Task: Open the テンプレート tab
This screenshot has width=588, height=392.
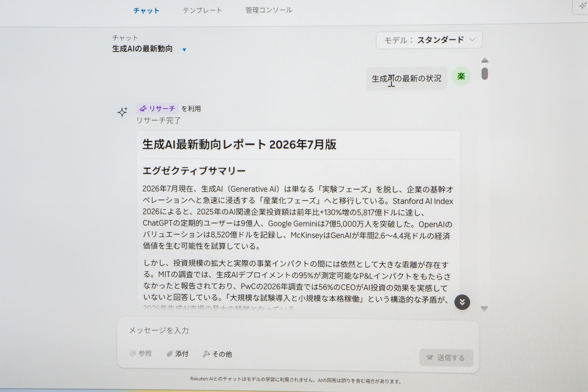Action: tap(202, 10)
